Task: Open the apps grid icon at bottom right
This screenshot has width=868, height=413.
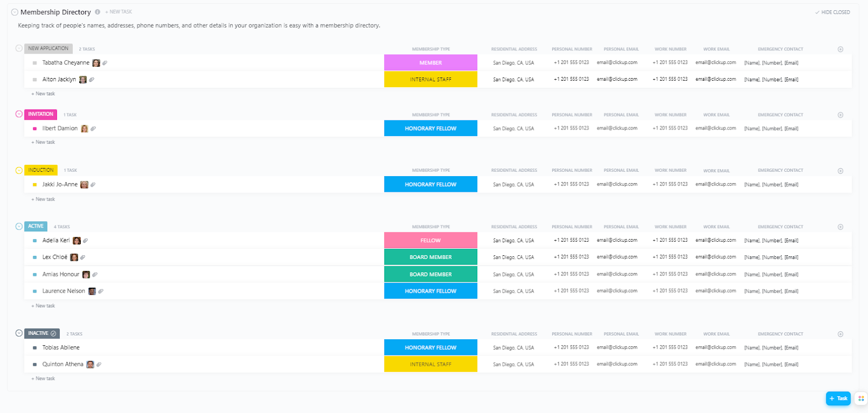Action: point(861,398)
